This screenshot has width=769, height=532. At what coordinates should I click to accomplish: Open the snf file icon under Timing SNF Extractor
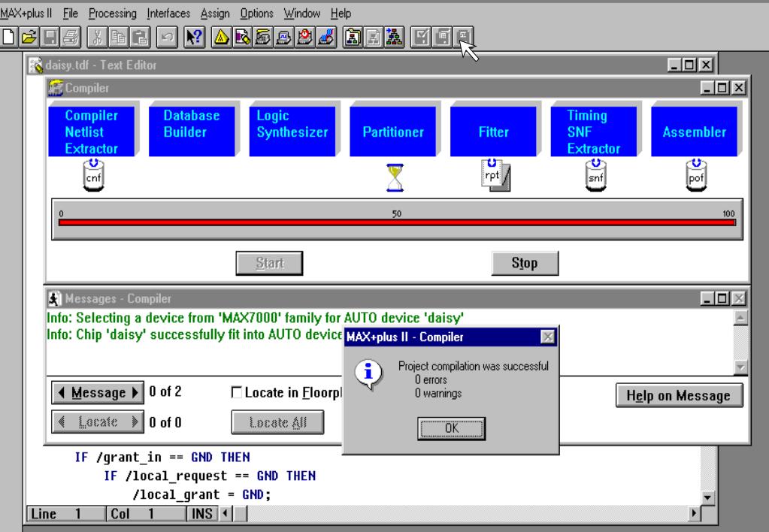click(596, 175)
